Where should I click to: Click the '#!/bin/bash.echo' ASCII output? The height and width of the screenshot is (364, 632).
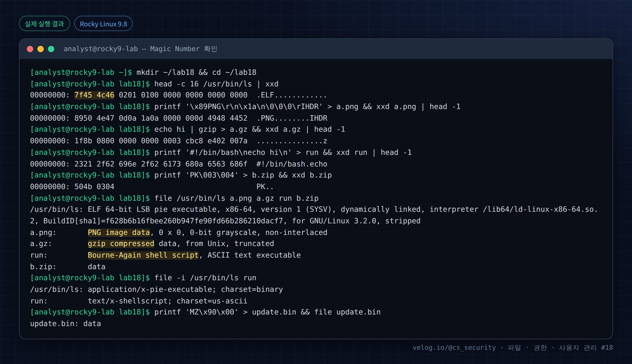coord(292,164)
